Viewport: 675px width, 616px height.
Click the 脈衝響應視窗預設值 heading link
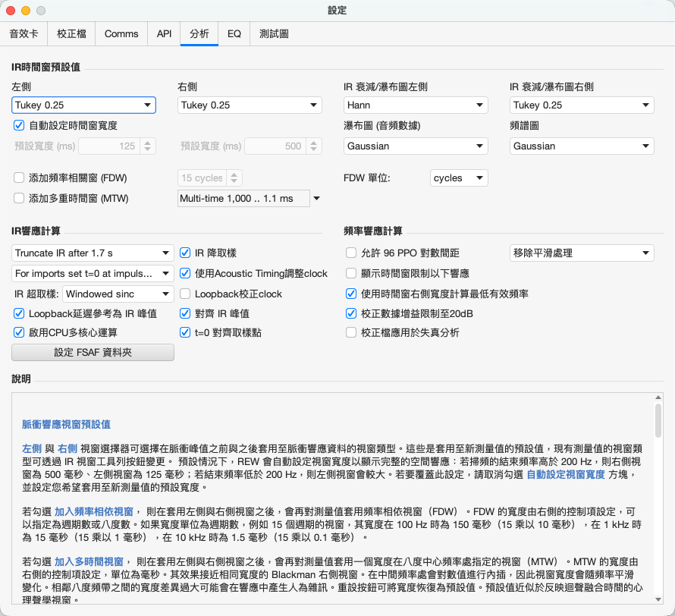[x=66, y=424]
